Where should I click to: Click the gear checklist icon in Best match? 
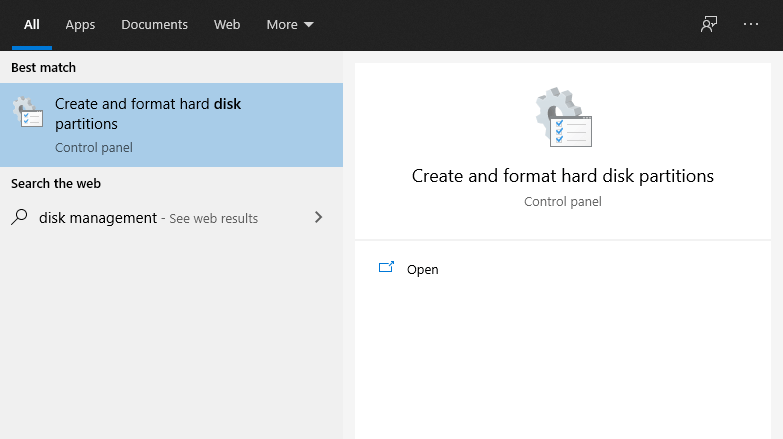(x=28, y=112)
